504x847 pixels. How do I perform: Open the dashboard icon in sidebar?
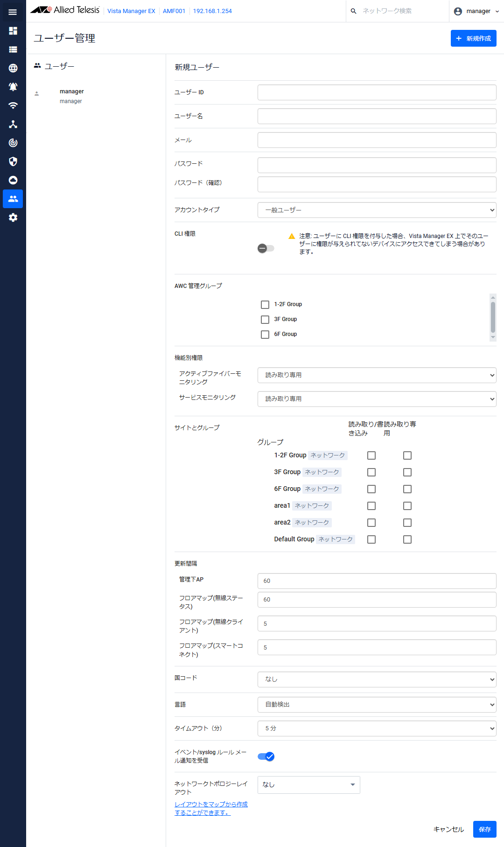pos(13,31)
